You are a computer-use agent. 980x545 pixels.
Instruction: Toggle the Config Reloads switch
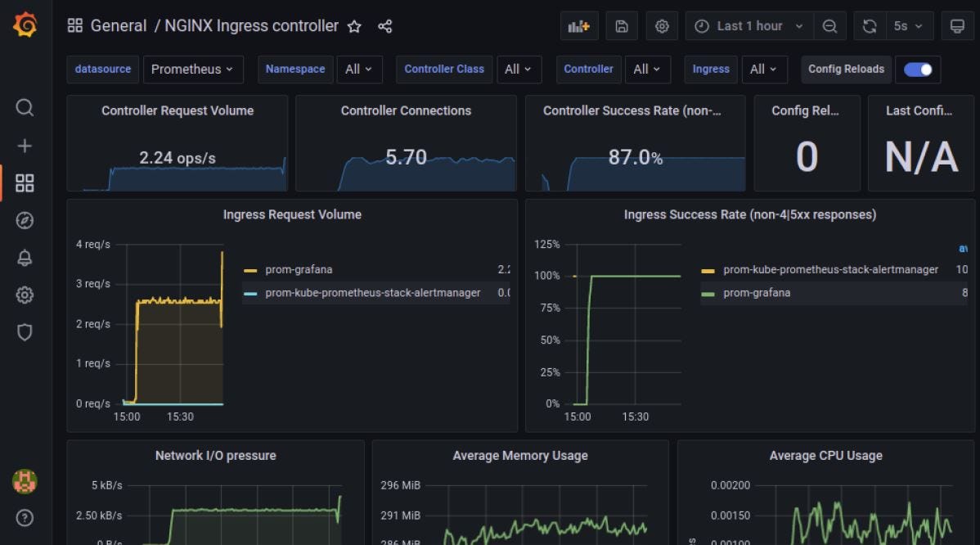(918, 69)
